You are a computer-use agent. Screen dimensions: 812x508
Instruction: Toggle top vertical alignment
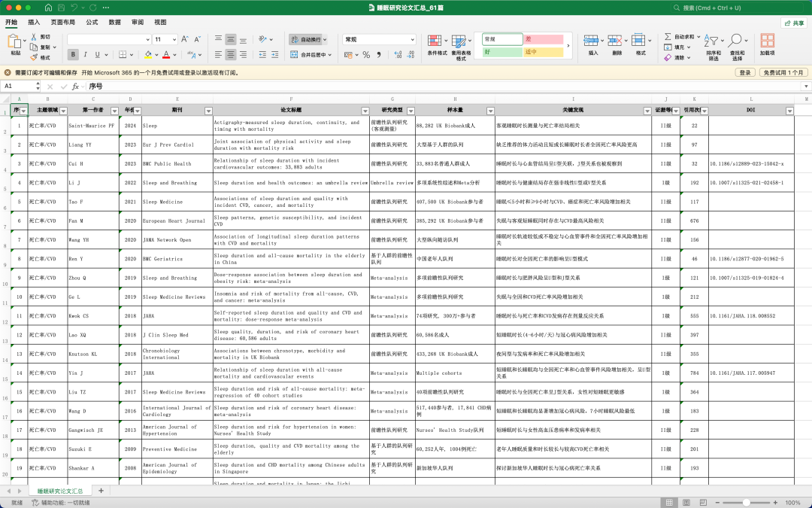pyautogui.click(x=218, y=39)
